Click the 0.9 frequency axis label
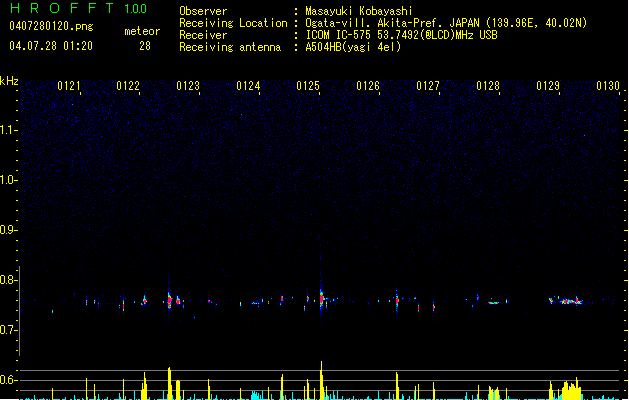The height and width of the screenshot is (400, 629). point(7,230)
